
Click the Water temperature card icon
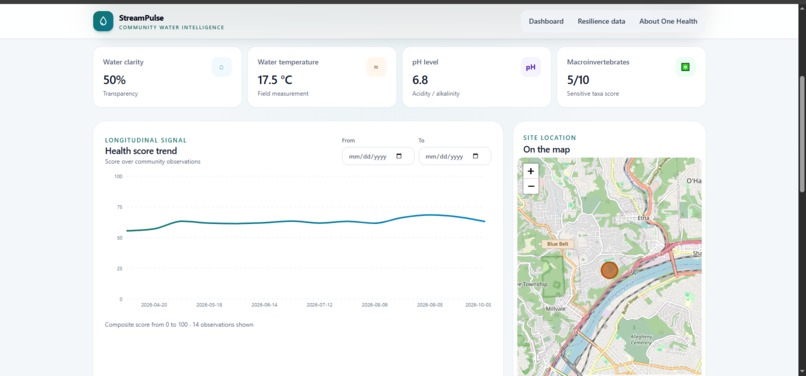(376, 67)
